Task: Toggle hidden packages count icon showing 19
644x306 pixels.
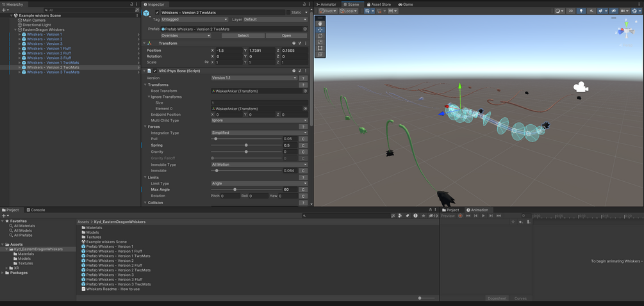Action: (433, 215)
